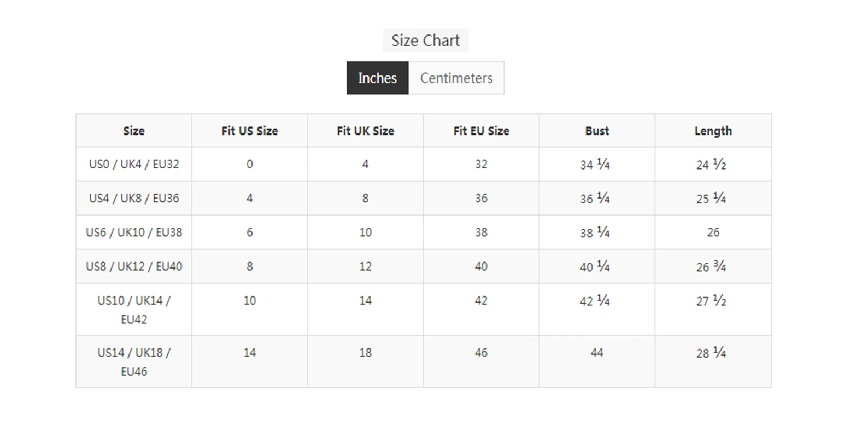Click the Length column header
The width and height of the screenshot is (868, 442).
tap(713, 131)
